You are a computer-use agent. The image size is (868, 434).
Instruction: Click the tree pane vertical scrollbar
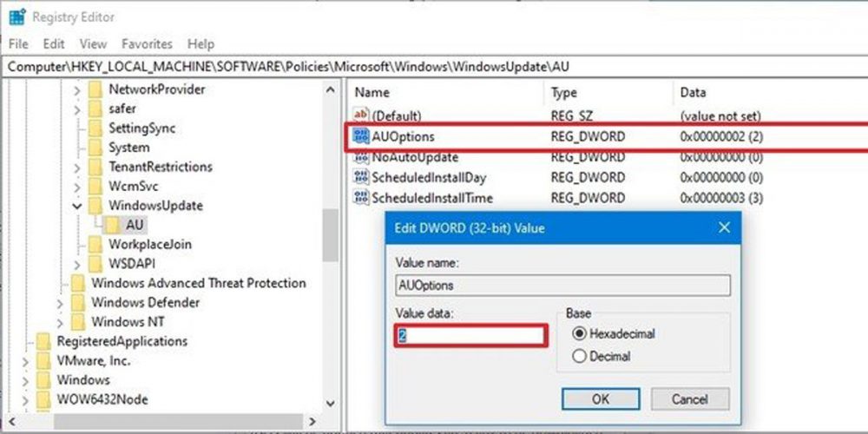click(330, 234)
